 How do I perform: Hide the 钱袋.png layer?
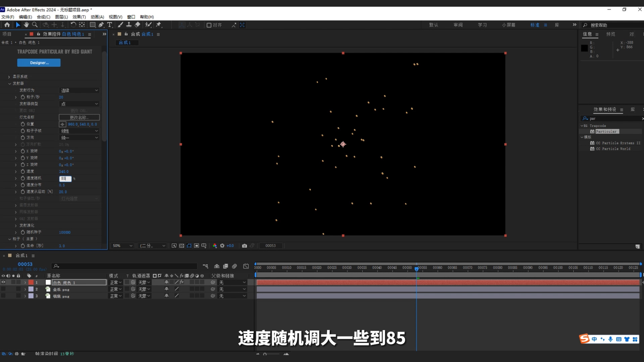(3, 296)
